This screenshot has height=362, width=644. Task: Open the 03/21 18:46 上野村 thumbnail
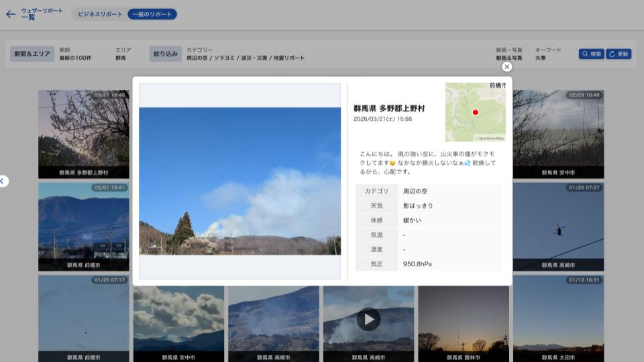[x=83, y=133]
